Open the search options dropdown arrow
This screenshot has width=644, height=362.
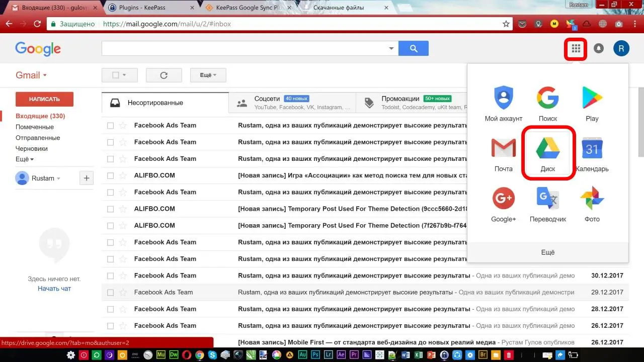click(391, 48)
